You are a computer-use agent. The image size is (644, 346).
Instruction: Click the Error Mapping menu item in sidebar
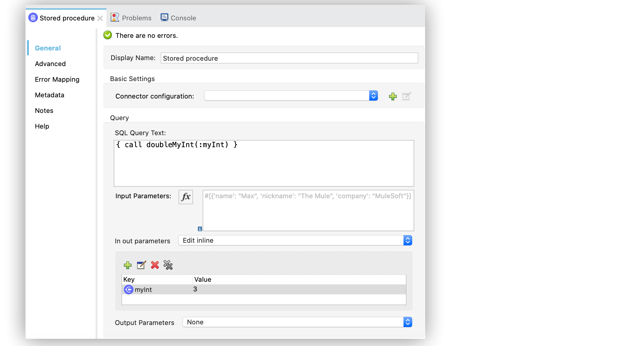click(x=57, y=79)
